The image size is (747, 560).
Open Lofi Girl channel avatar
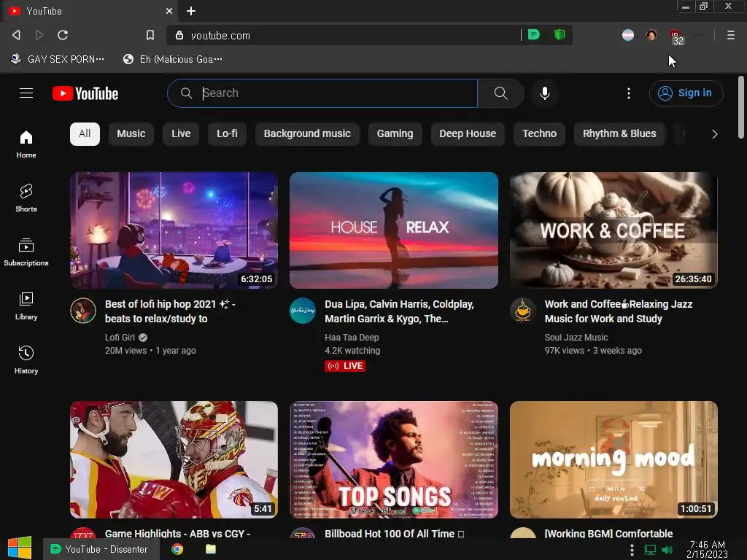83,311
